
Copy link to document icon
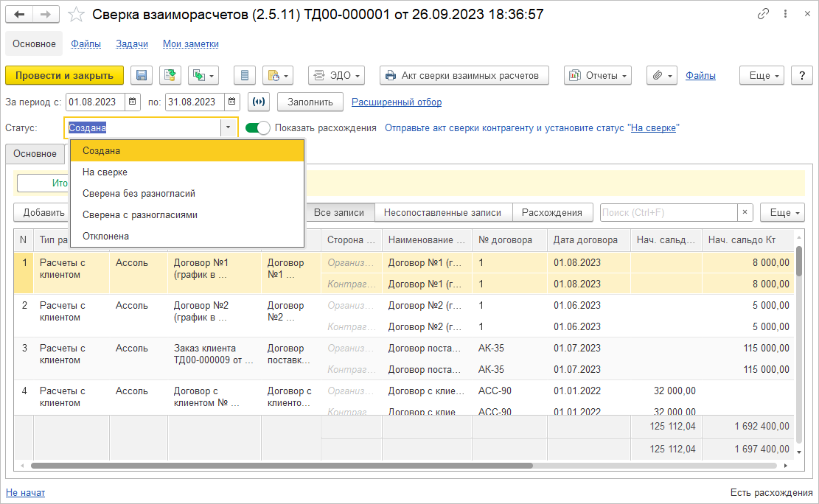tap(762, 15)
